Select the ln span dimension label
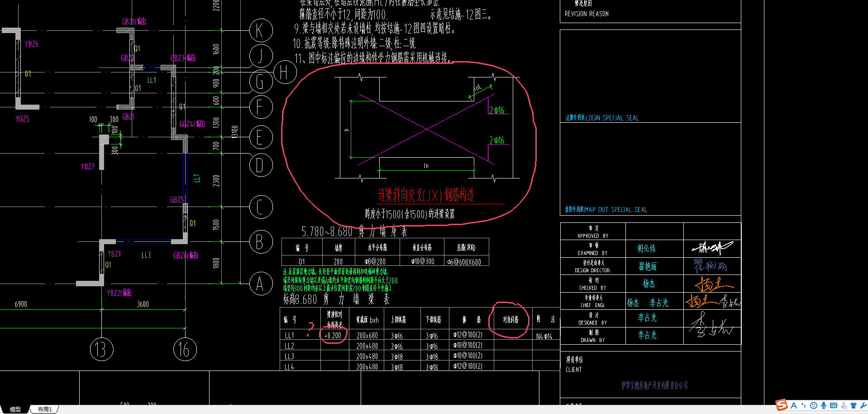The height and width of the screenshot is (414, 868). pos(426,166)
